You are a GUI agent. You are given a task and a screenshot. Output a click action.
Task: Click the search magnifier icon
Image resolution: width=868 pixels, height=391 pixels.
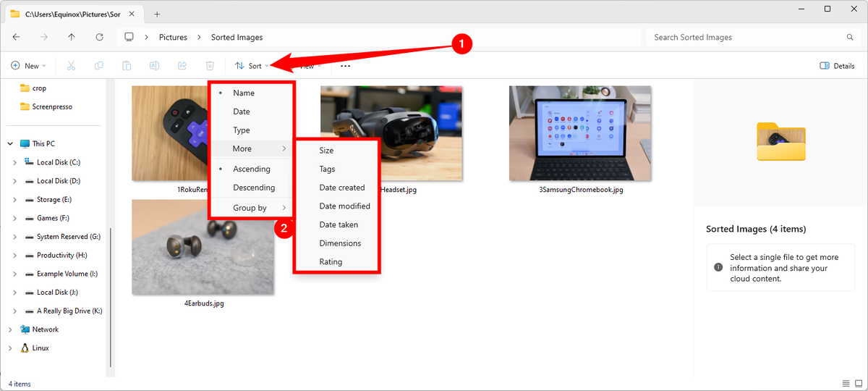(850, 37)
